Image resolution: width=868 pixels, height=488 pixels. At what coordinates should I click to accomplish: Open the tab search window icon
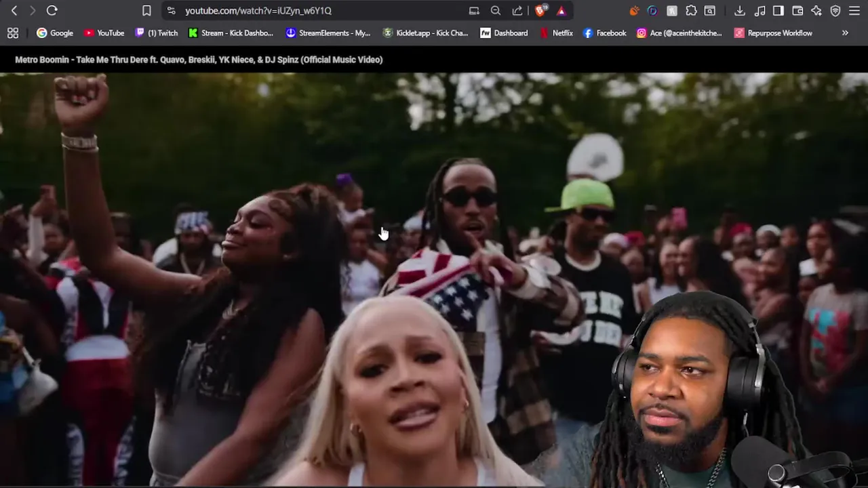709,11
